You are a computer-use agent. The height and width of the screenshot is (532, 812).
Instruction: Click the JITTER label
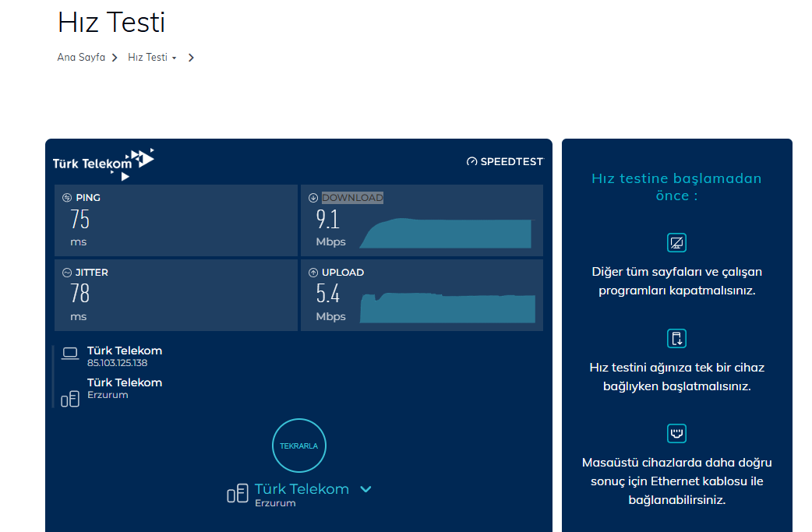(92, 272)
